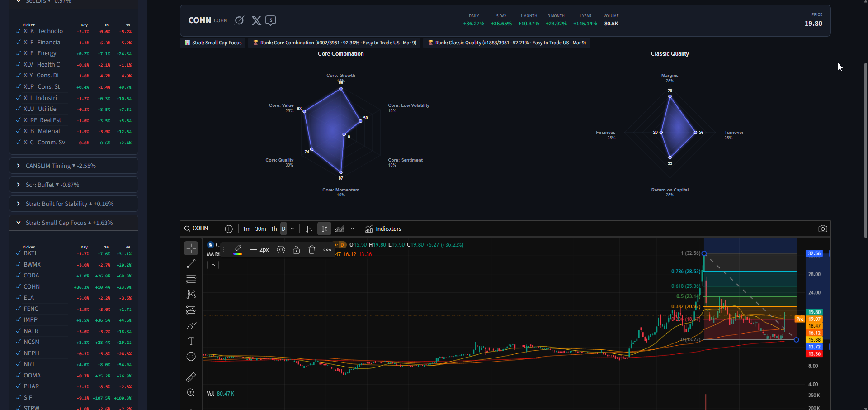
Task: Toggle the checkmark next to XLK
Action: point(19,31)
